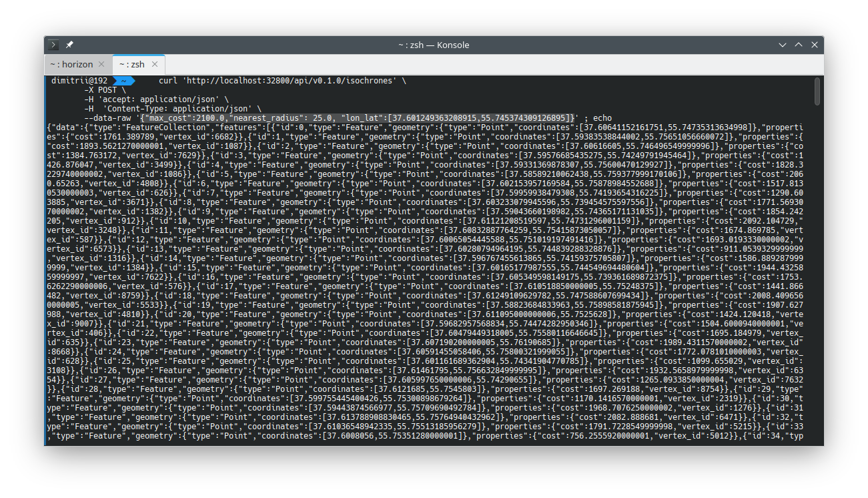
Task: Click the '--data-raw' option text
Action: (107, 117)
